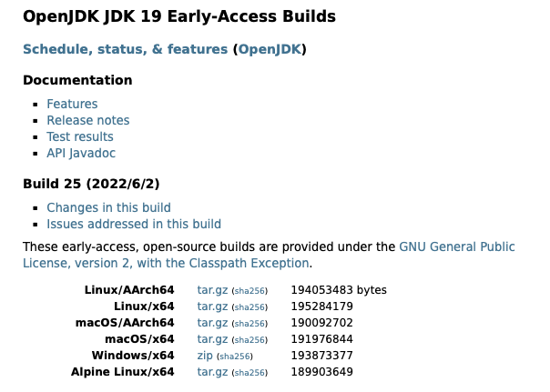This screenshot has width=550, height=392.
Task: Open Schedule, status, & features link
Action: (126, 49)
